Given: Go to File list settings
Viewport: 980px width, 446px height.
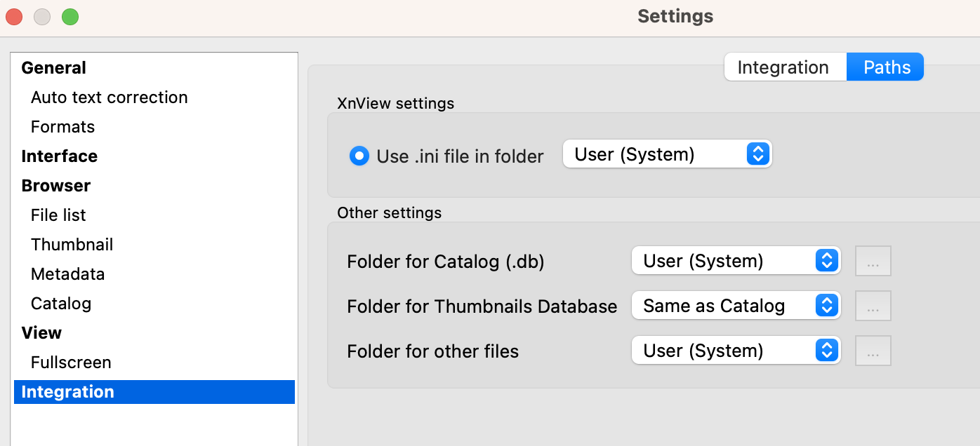Looking at the screenshot, I should 59,215.
